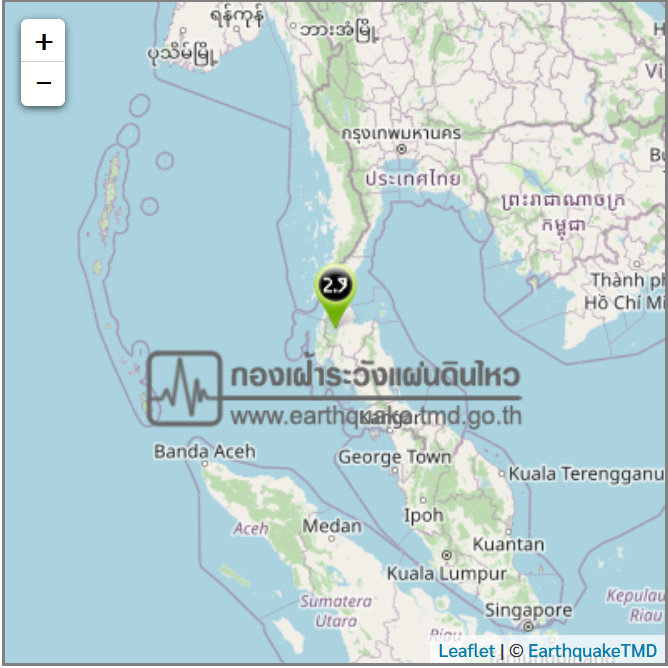Click the Banda Aceh map label
The image size is (668, 668).
point(204,451)
